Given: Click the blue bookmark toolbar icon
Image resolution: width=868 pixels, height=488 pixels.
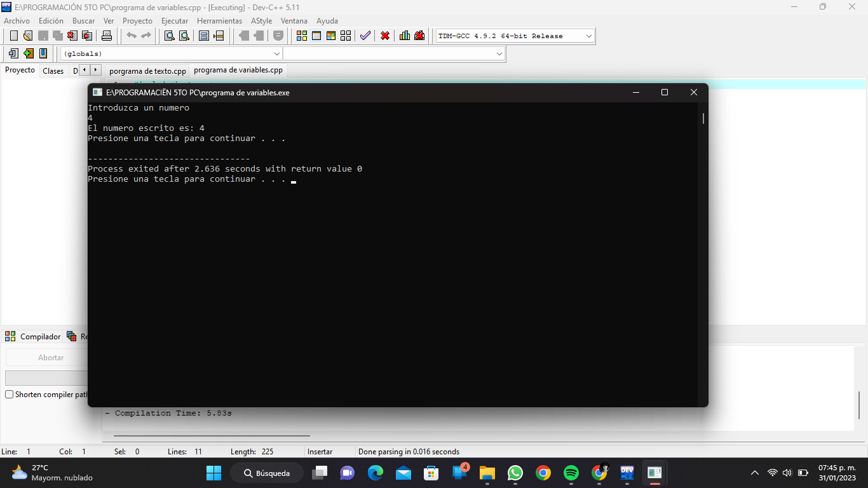Looking at the screenshot, I should click(x=43, y=53).
